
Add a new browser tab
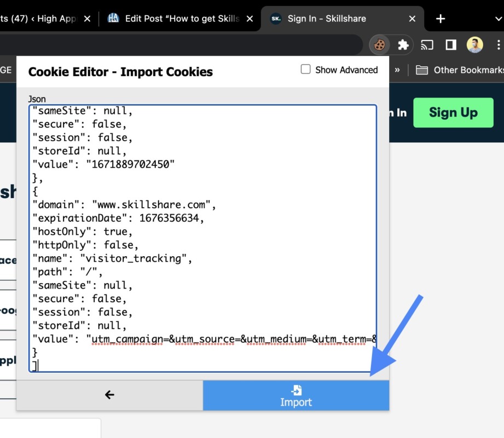pos(441,19)
